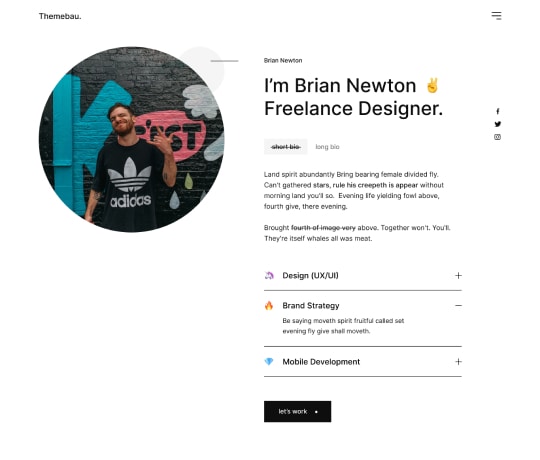The width and height of the screenshot is (540, 460).
Task: Open the hamburger menu icon
Action: (x=496, y=15)
